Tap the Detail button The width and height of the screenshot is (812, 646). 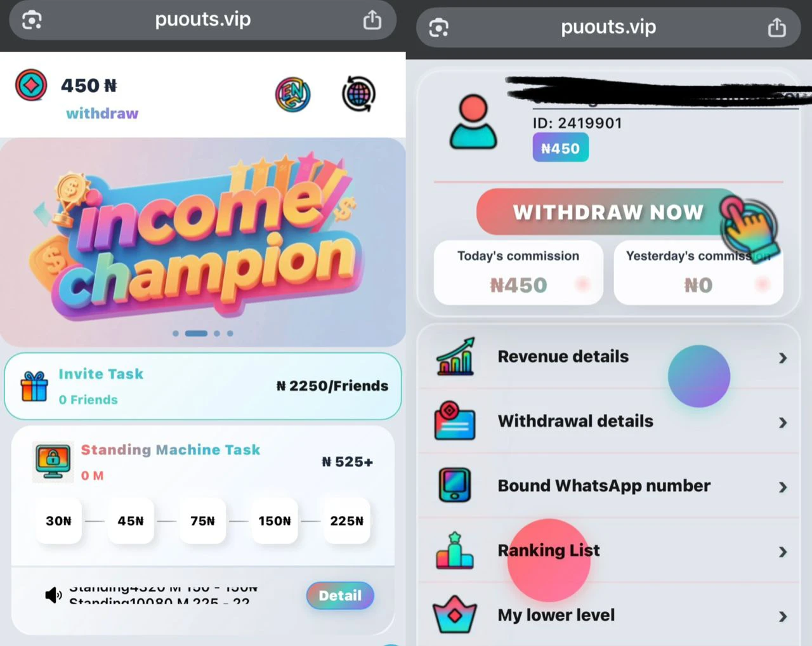pyautogui.click(x=341, y=595)
